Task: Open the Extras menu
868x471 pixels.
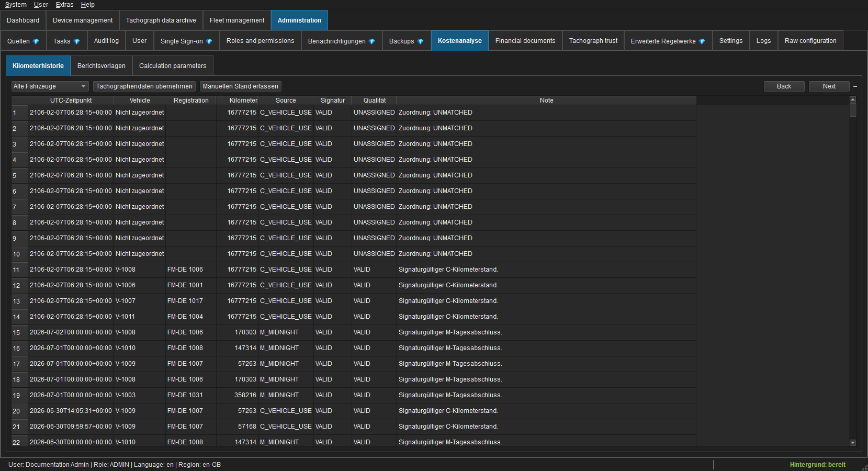Action: (x=64, y=5)
